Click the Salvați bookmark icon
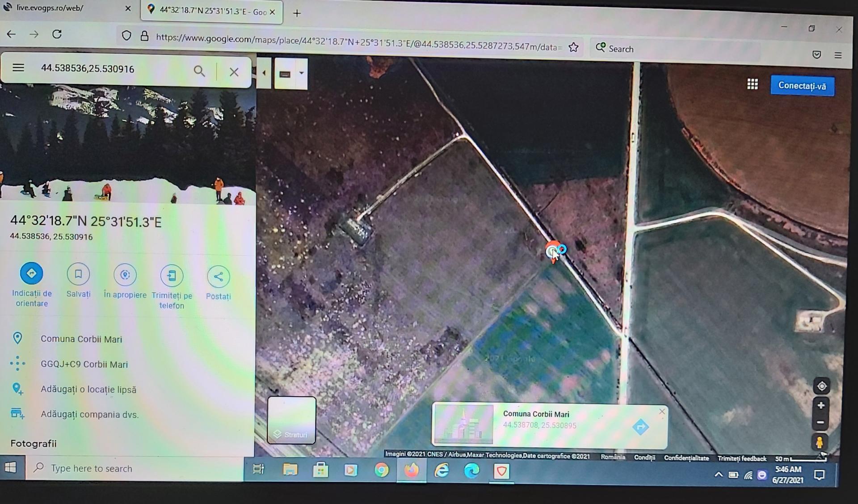 coord(78,274)
